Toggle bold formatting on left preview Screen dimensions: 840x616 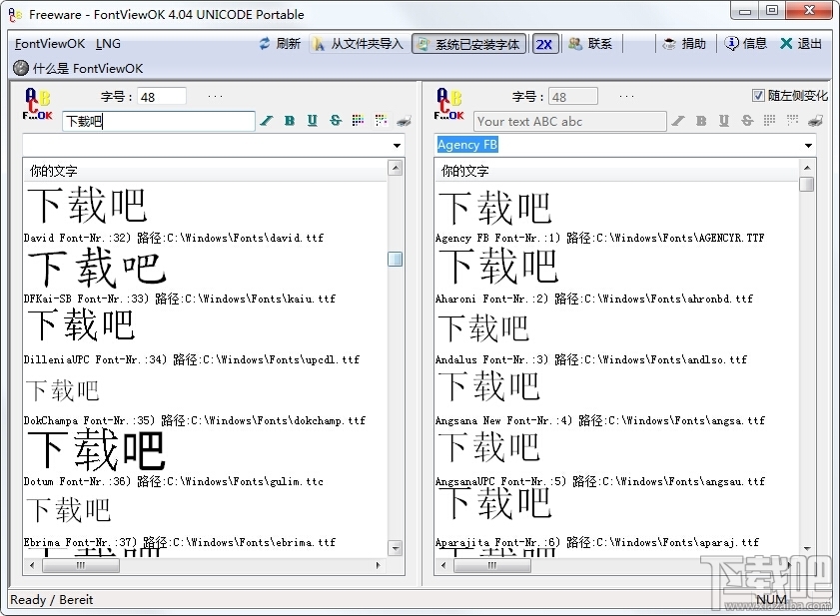[289, 121]
